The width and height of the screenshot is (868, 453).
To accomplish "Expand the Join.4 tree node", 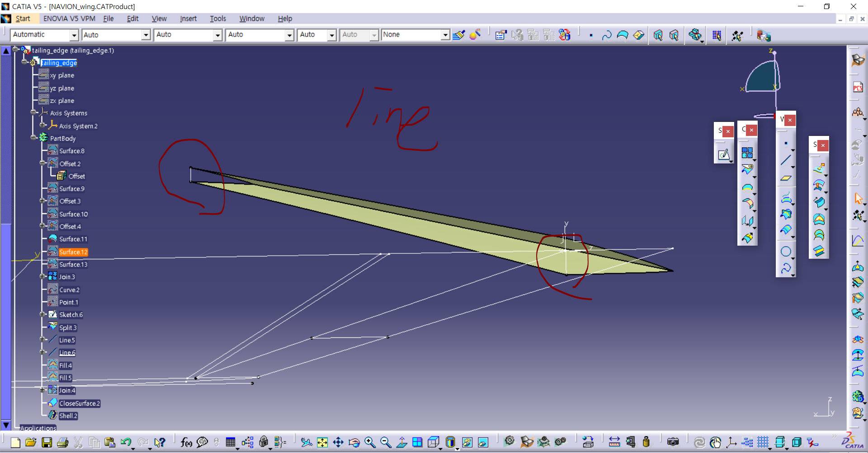I will [x=42, y=390].
